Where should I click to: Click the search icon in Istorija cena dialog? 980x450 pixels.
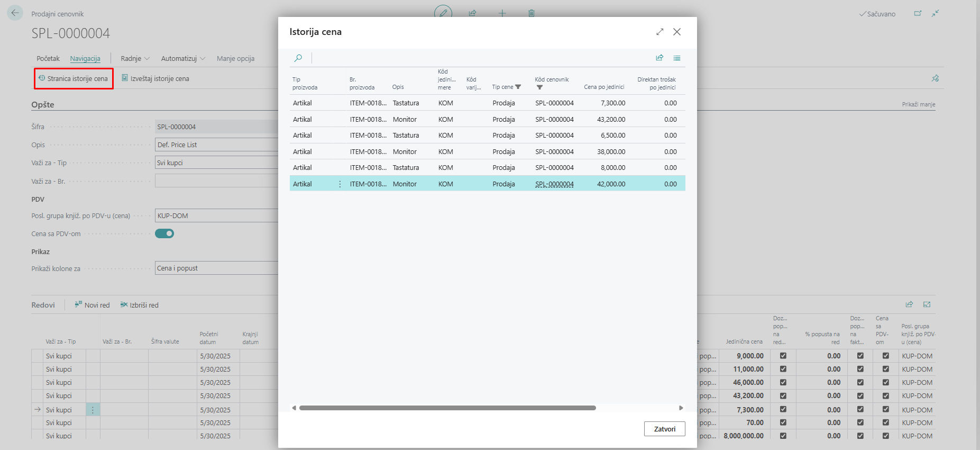coord(298,58)
